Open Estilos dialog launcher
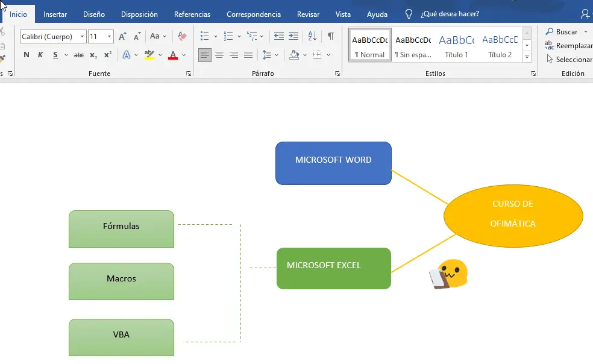This screenshot has width=593, height=364. pos(533,74)
